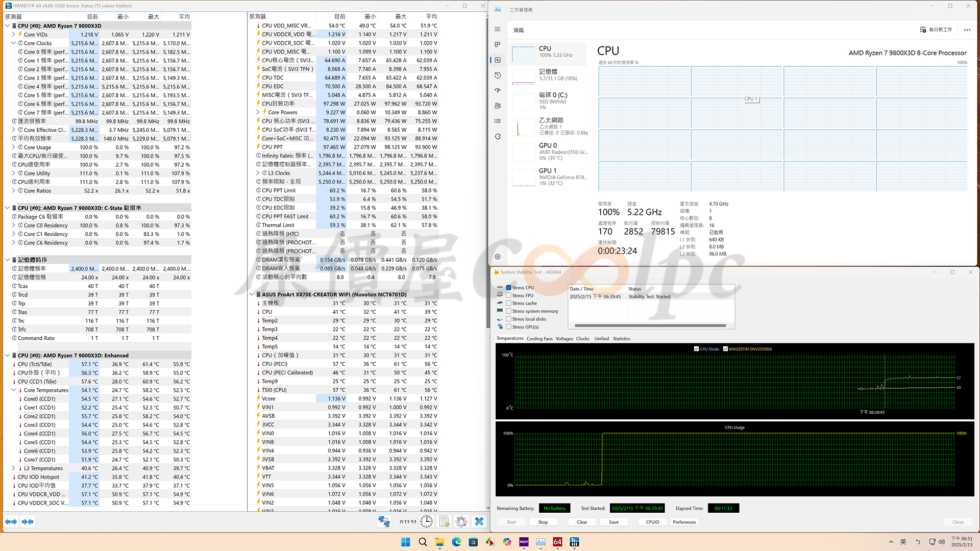Expand Core VIDs tree node
This screenshot has height=551, width=980.
tap(14, 35)
